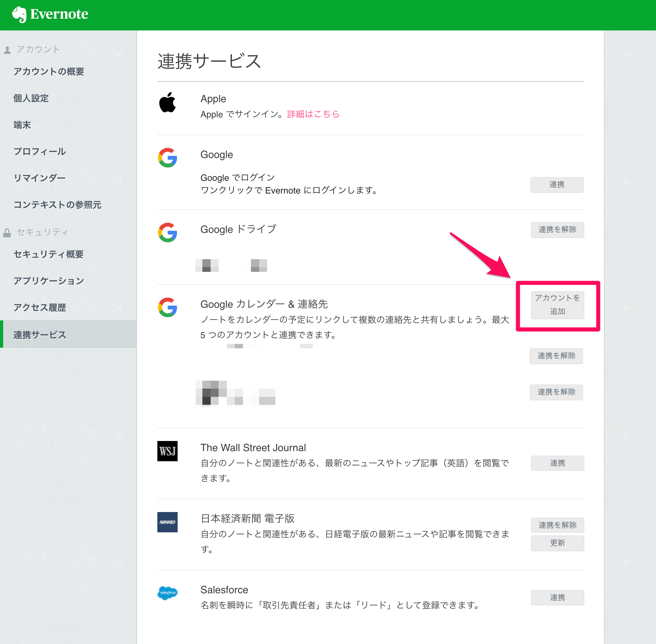656x644 pixels.
Task: Click the WSJ logo icon
Action: 167,451
